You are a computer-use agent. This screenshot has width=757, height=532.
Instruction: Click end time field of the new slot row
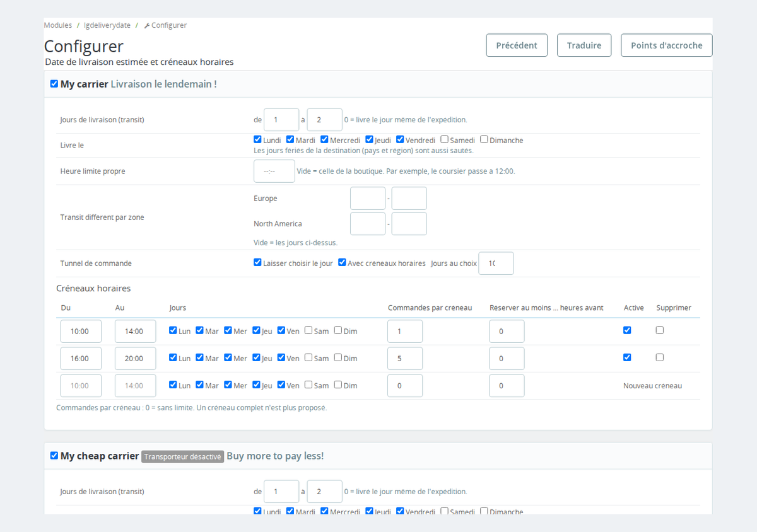tap(135, 386)
